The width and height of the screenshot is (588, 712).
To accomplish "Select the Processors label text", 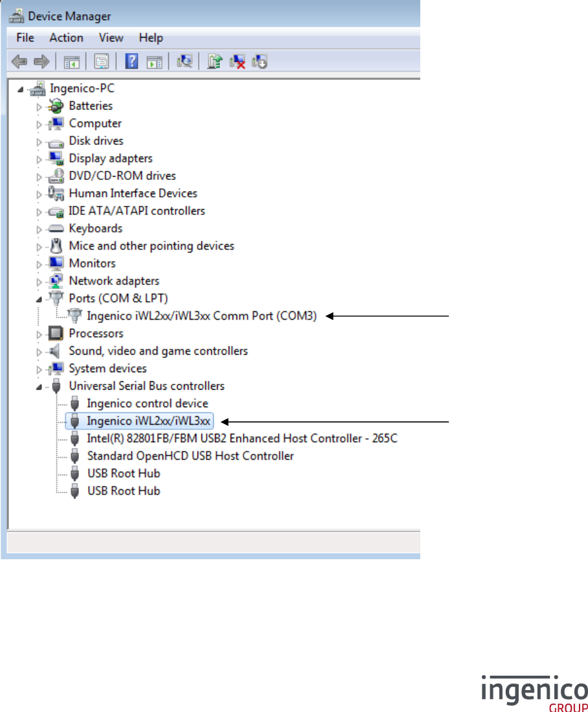I will [96, 333].
